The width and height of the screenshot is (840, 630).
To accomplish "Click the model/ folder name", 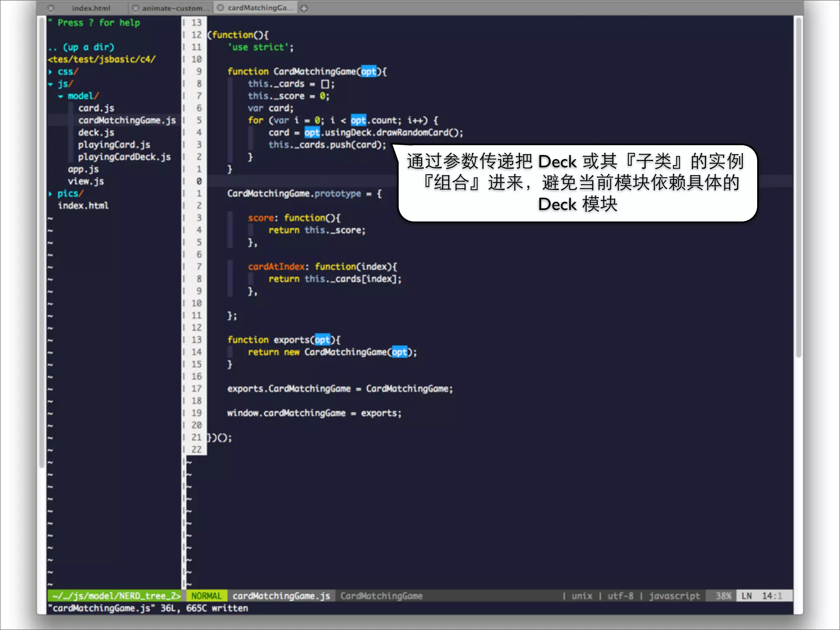I will [x=83, y=96].
